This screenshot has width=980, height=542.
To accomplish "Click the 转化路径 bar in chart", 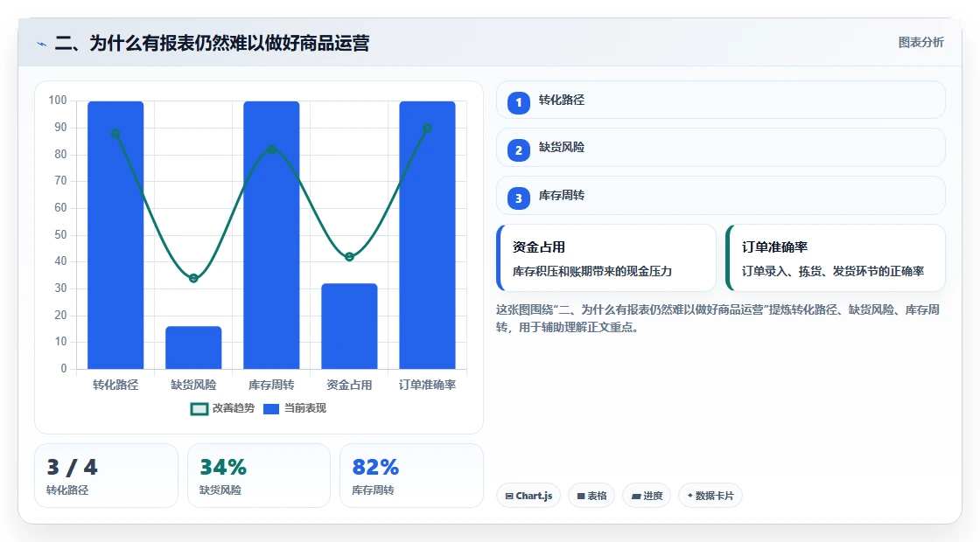I will pyautogui.click(x=115, y=235).
